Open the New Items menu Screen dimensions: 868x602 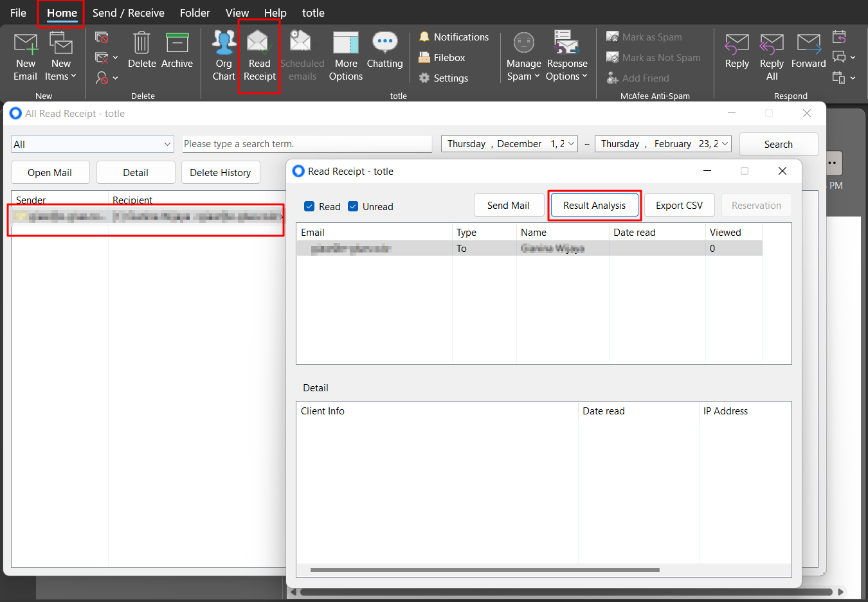click(61, 57)
